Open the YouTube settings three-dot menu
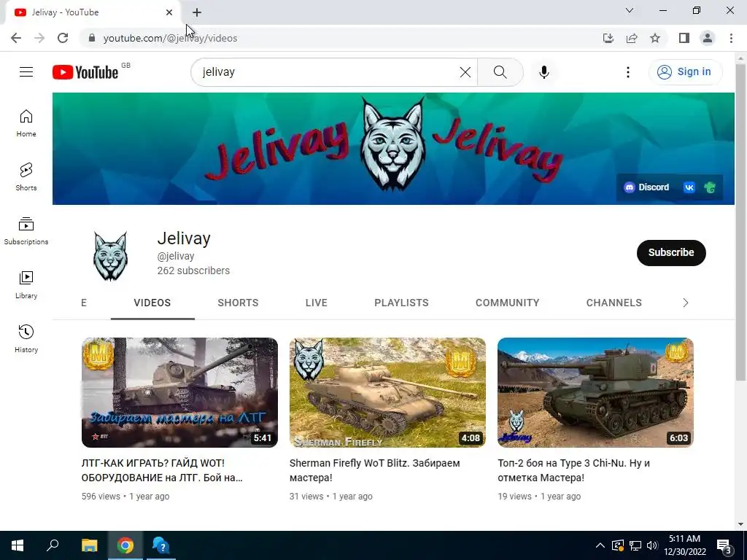Image resolution: width=747 pixels, height=560 pixels. pyautogui.click(x=627, y=72)
